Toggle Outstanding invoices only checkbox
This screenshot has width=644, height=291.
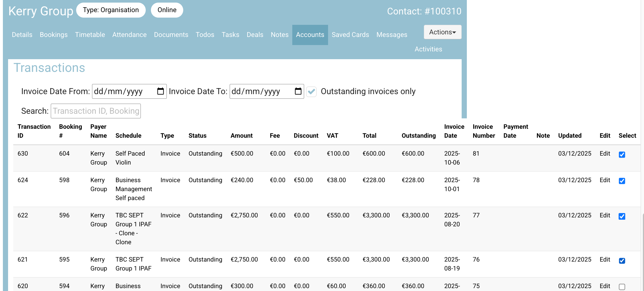pyautogui.click(x=311, y=92)
